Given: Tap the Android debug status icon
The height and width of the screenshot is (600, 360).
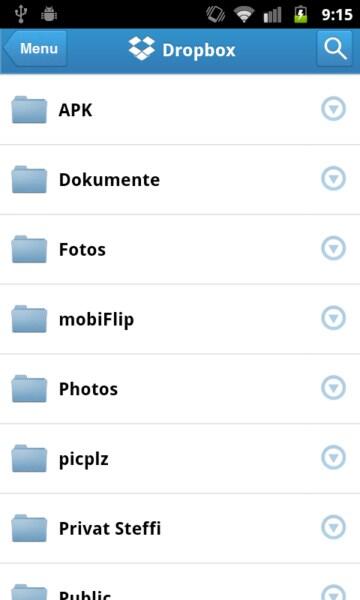Looking at the screenshot, I should tap(49, 14).
